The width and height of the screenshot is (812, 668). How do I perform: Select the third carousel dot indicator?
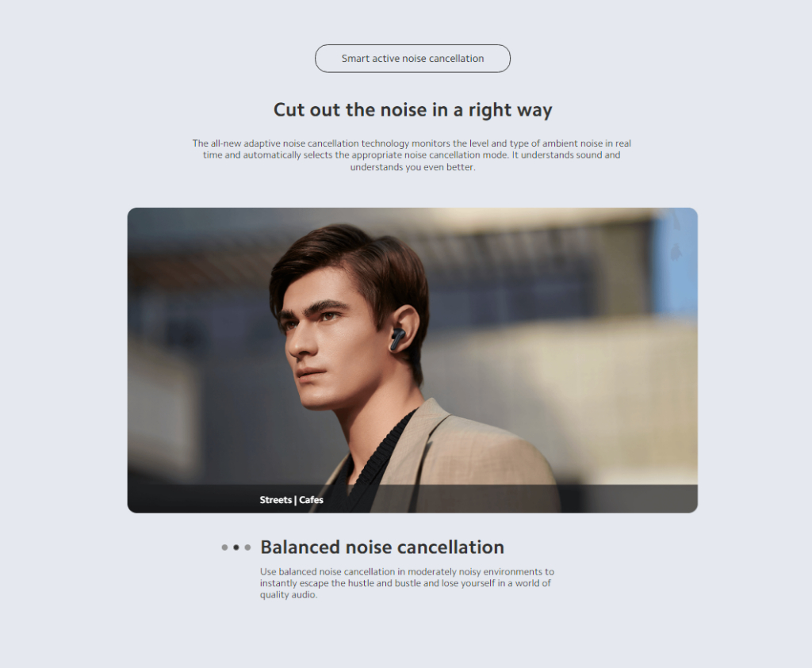click(x=247, y=548)
